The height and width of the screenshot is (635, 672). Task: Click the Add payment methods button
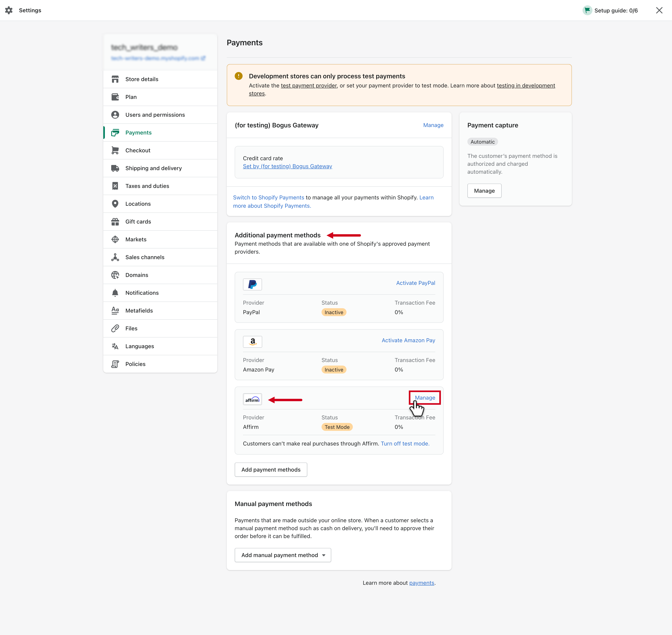(x=271, y=470)
